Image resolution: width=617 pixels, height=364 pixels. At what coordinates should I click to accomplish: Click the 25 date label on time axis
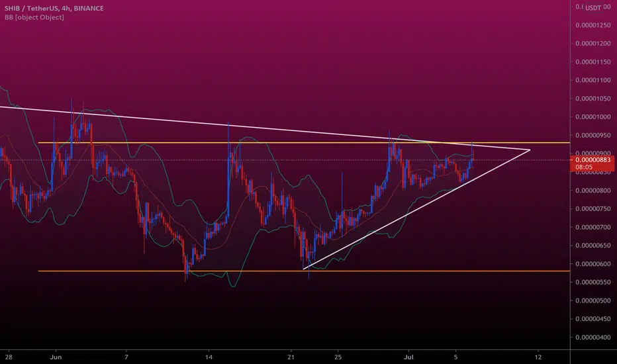click(x=338, y=357)
